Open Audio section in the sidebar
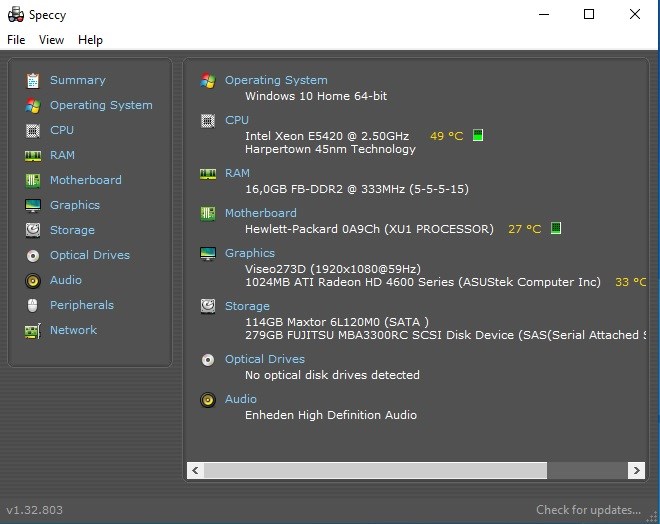The image size is (660, 524). pos(66,280)
